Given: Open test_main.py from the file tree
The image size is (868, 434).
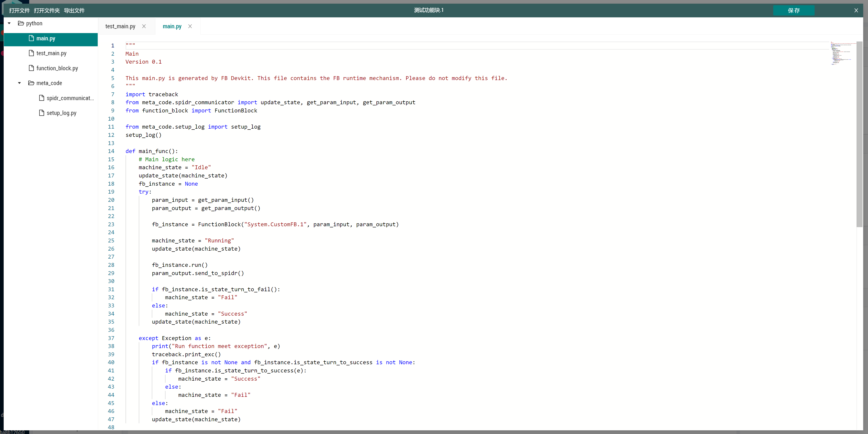Looking at the screenshot, I should 51,53.
